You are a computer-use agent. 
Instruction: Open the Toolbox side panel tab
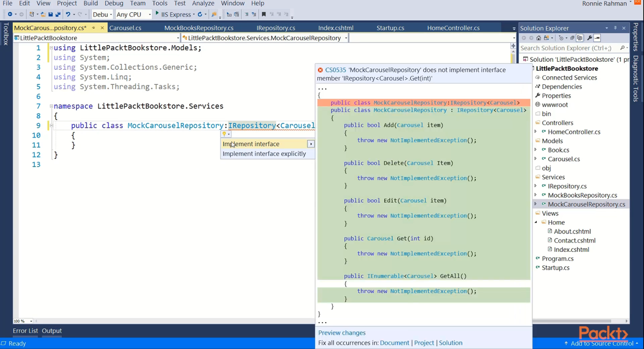point(6,33)
